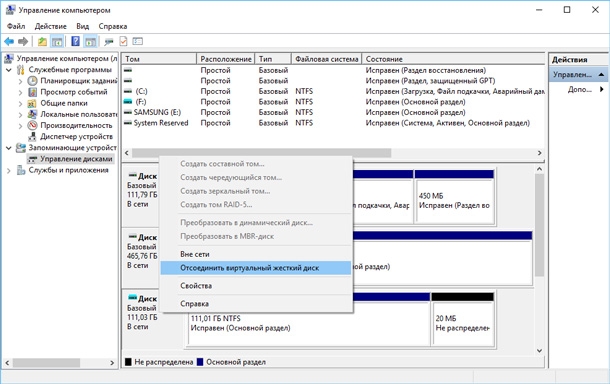Image resolution: width=610 pixels, height=384 pixels.
Task: Expand the Производительность node
Action: pos(21,126)
